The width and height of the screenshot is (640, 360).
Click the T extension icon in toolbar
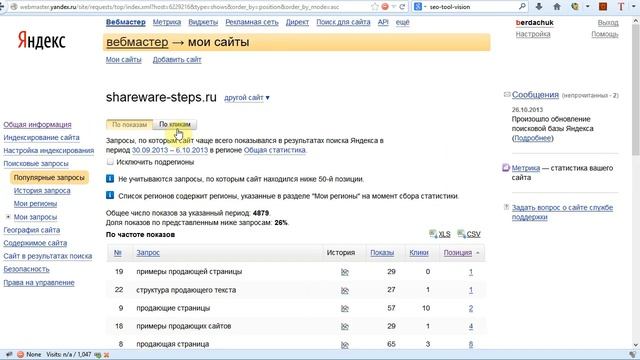coord(621,7)
